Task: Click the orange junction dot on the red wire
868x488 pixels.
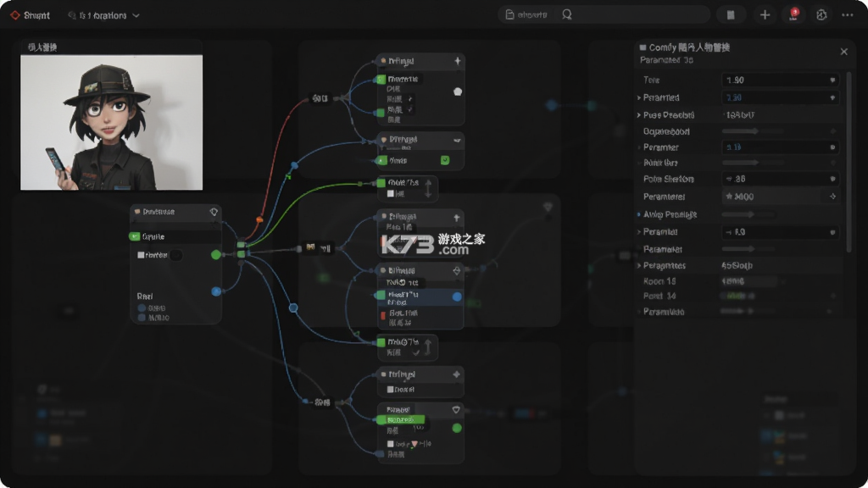Action: pos(259,219)
